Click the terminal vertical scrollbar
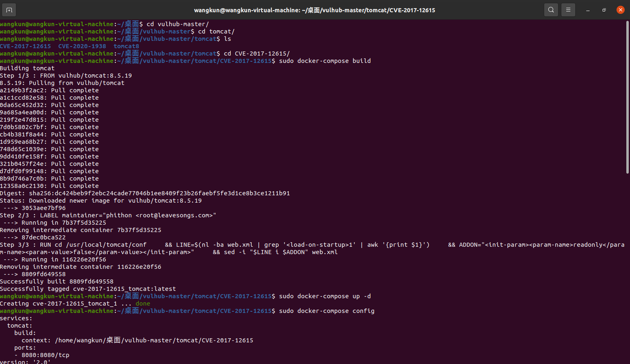Screen dimensions: 630x364 pyautogui.click(x=628, y=97)
